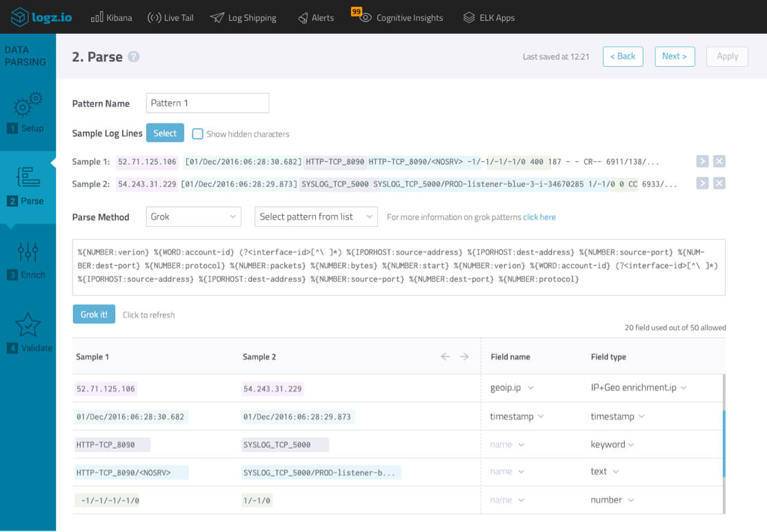This screenshot has width=767, height=532.
Task: Click inside the grok pattern text area
Action: [399, 267]
